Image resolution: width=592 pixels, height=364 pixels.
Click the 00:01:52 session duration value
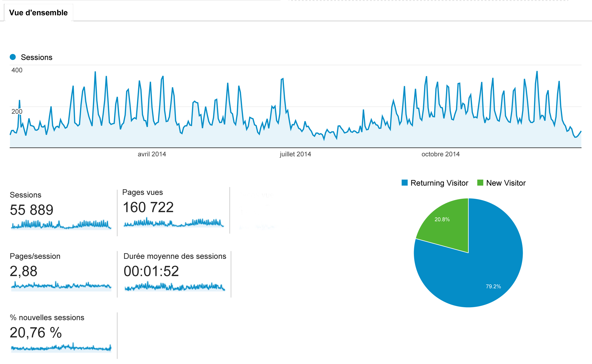151,271
